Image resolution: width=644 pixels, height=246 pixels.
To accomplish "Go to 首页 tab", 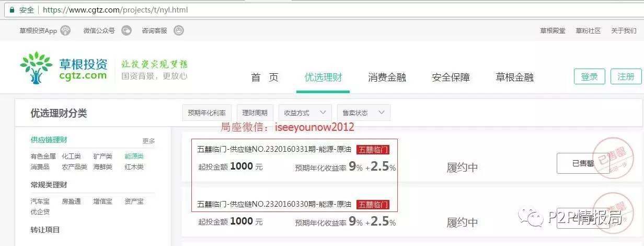I will [265, 77].
